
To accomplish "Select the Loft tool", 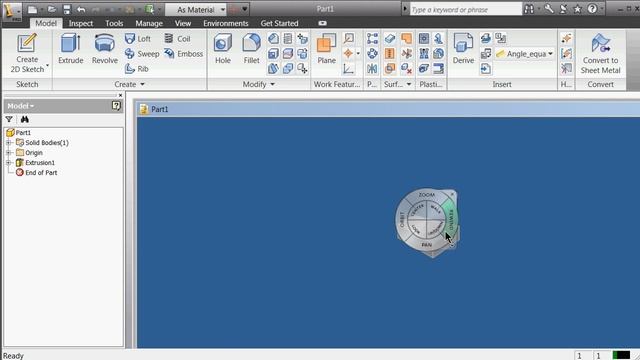I will click(138, 39).
